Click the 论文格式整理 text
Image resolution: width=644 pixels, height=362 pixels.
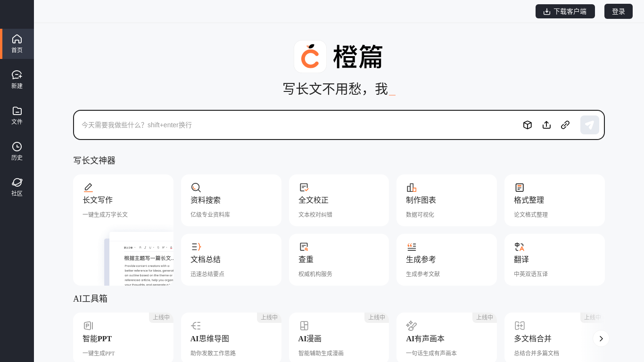[x=531, y=215]
